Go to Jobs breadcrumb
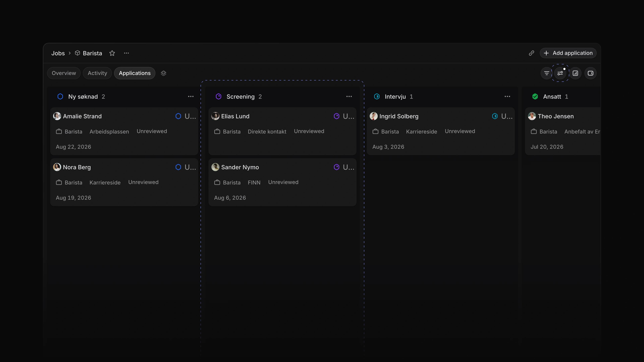644x362 pixels. tap(58, 53)
